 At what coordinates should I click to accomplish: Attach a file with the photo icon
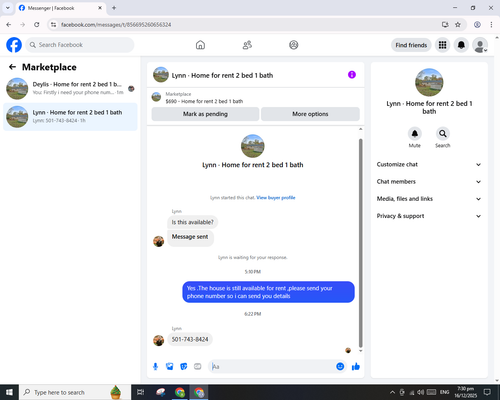[x=170, y=367]
